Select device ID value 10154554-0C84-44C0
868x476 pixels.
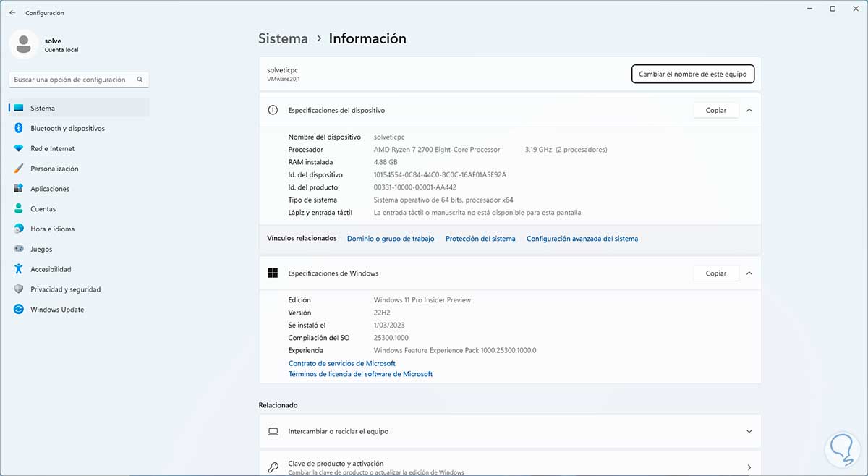[440, 175]
